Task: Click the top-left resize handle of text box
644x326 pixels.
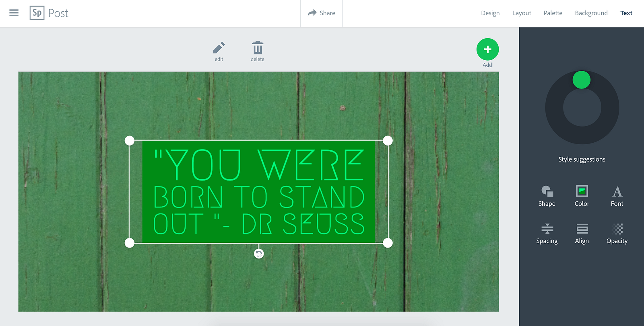Action: tap(130, 141)
